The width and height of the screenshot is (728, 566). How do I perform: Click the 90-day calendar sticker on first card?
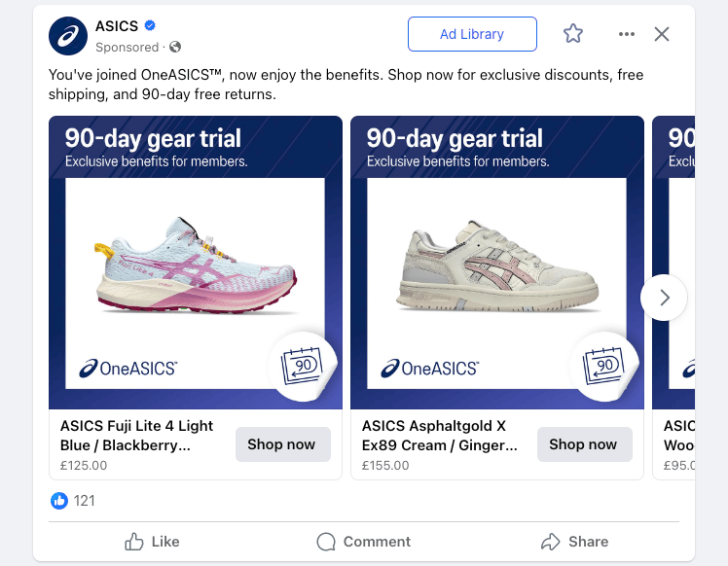point(303,366)
